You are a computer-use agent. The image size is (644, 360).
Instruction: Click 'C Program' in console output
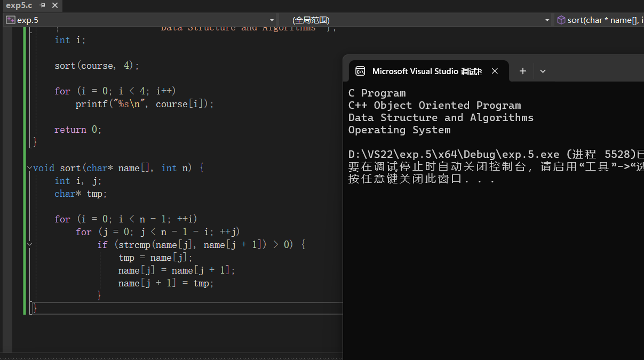(377, 93)
